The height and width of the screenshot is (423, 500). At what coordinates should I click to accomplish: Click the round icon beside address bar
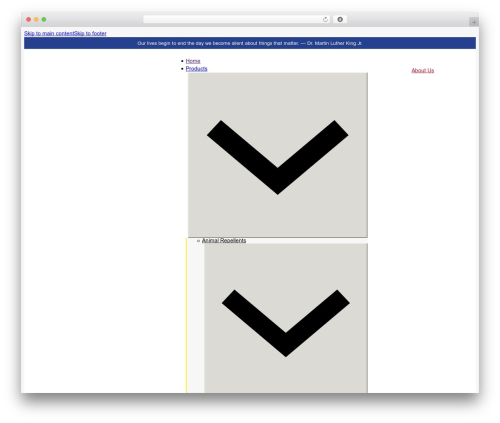tap(340, 19)
